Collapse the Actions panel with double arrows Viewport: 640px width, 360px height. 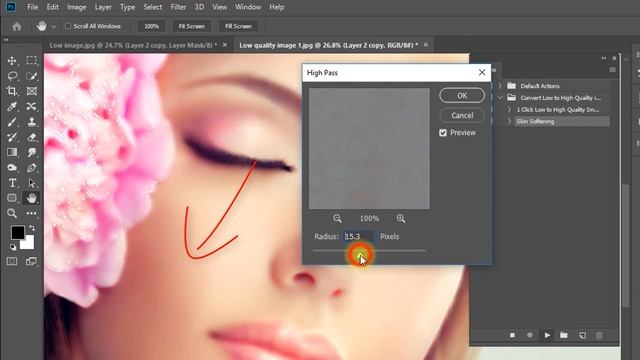click(x=604, y=58)
